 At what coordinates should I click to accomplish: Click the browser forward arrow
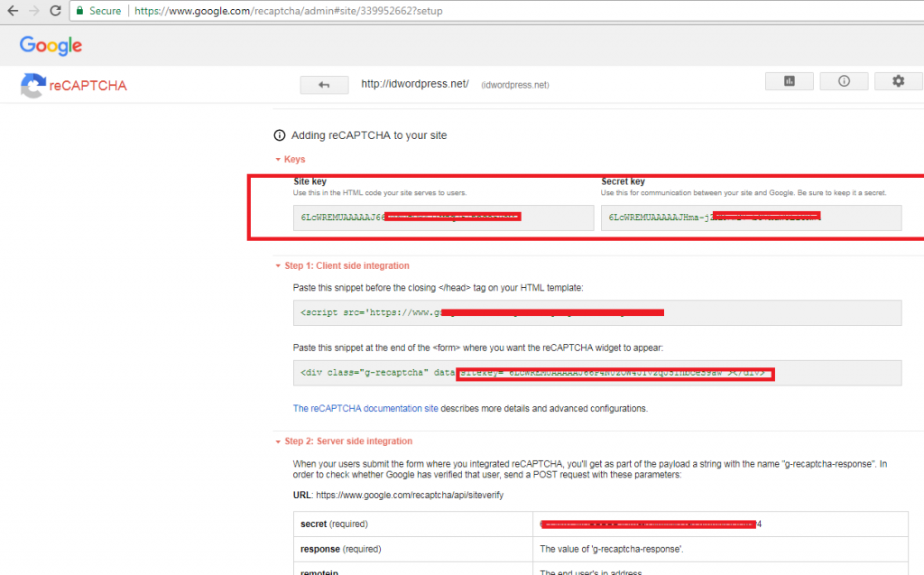(34, 12)
